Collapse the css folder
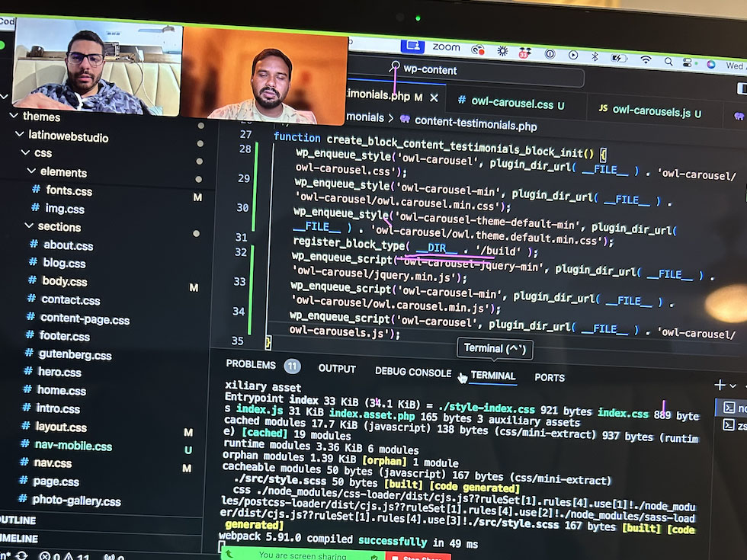The image size is (747, 560). pyautogui.click(x=25, y=152)
